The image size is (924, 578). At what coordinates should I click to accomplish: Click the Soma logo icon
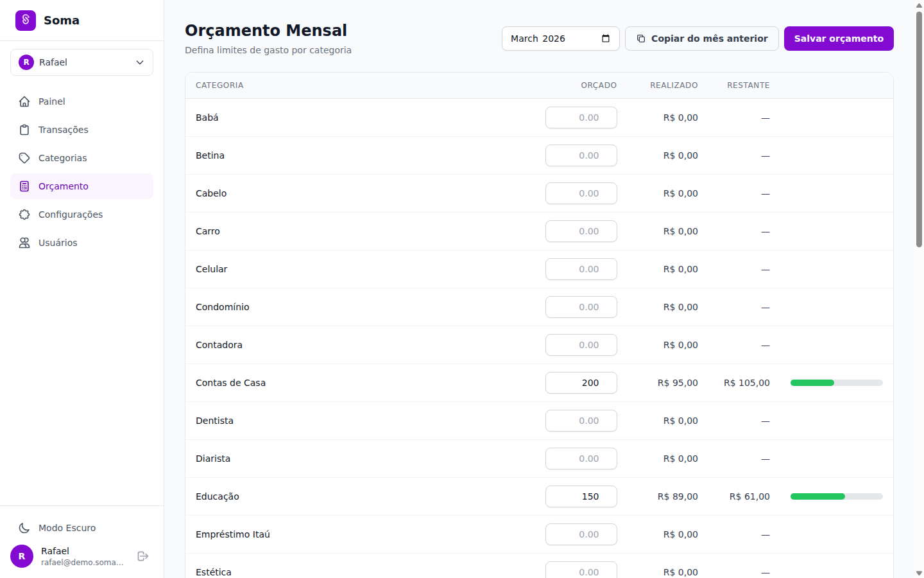[25, 20]
